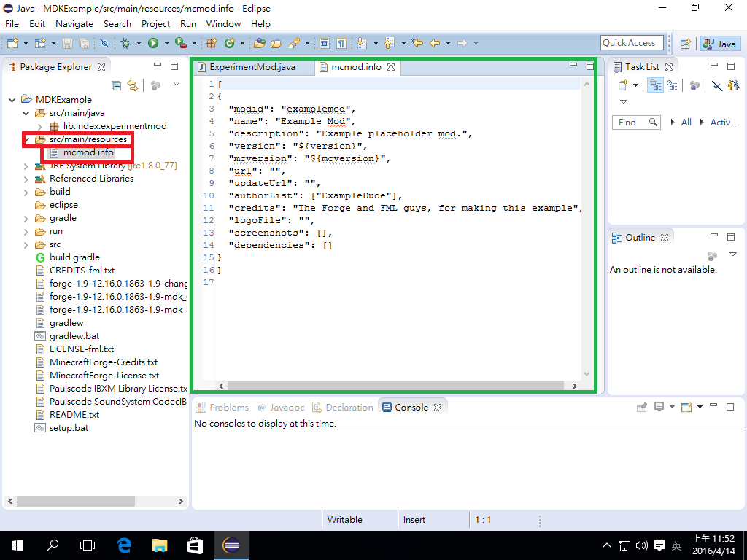747x560 pixels.
Task: Open the File menu
Action: pyautogui.click(x=12, y=24)
